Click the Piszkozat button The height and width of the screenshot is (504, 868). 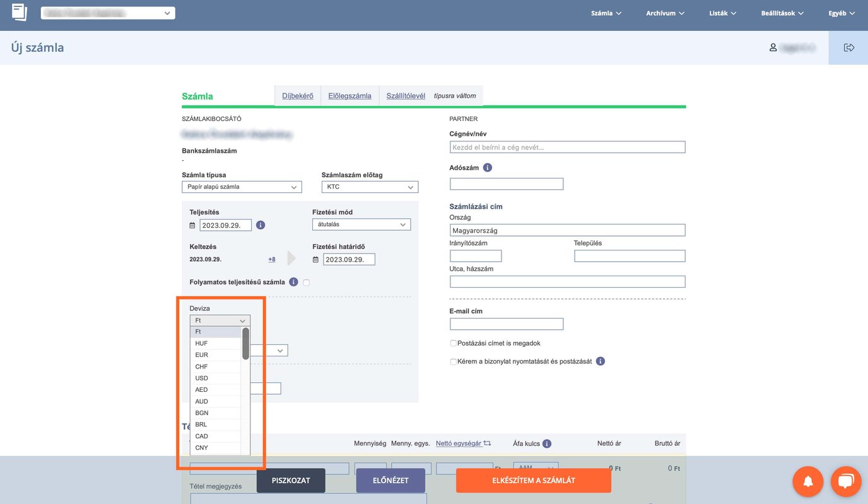pyautogui.click(x=291, y=480)
